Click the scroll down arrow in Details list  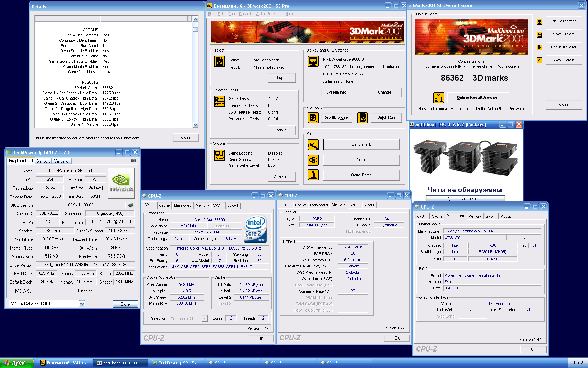[x=196, y=124]
